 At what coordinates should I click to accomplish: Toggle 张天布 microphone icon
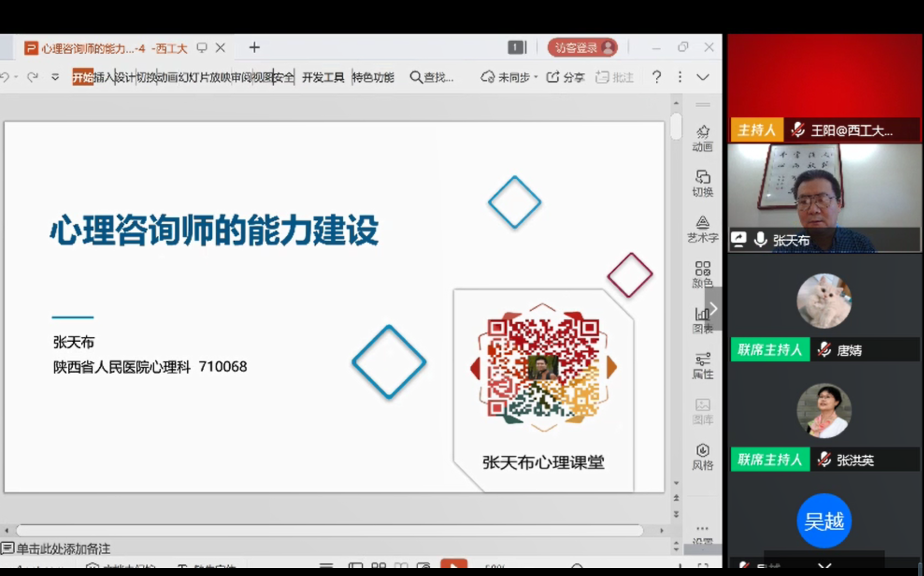[x=760, y=240]
